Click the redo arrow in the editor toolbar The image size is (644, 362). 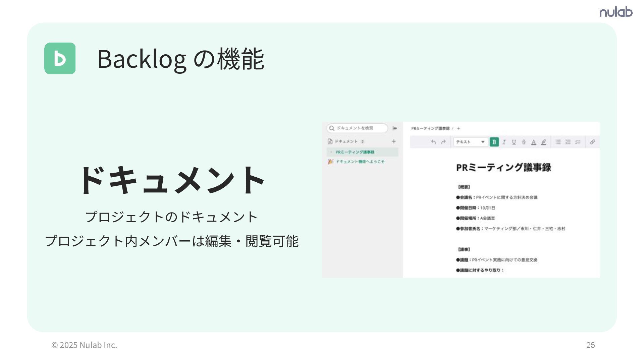[x=443, y=142]
